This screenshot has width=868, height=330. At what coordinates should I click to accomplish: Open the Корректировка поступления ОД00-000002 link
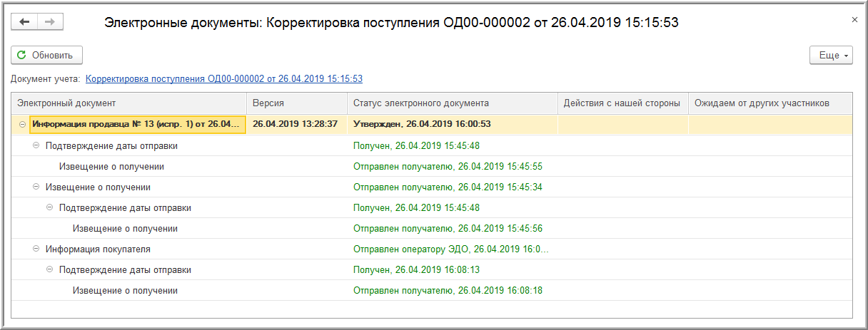pos(224,79)
